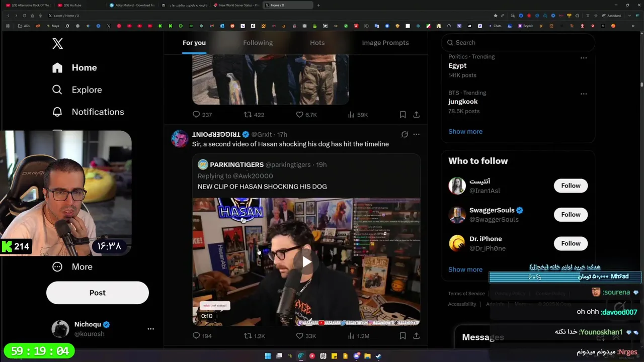Open @Grxit handle link
The height and width of the screenshot is (362, 644).
[x=262, y=134]
